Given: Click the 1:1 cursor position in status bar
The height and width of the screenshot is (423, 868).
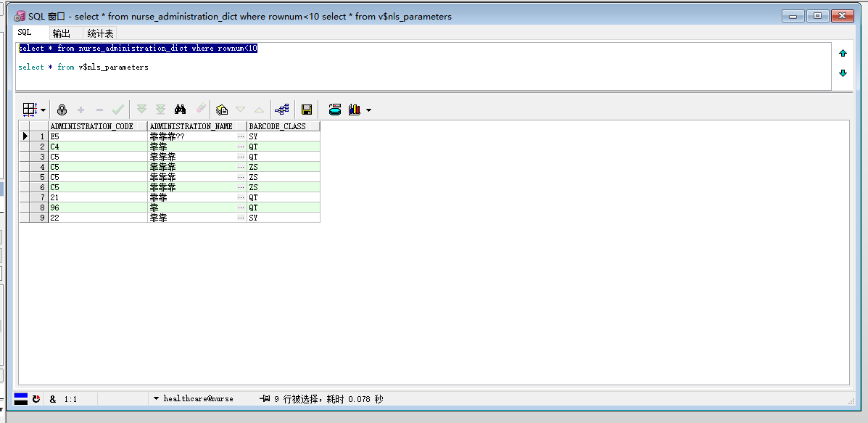Looking at the screenshot, I should [x=70, y=398].
